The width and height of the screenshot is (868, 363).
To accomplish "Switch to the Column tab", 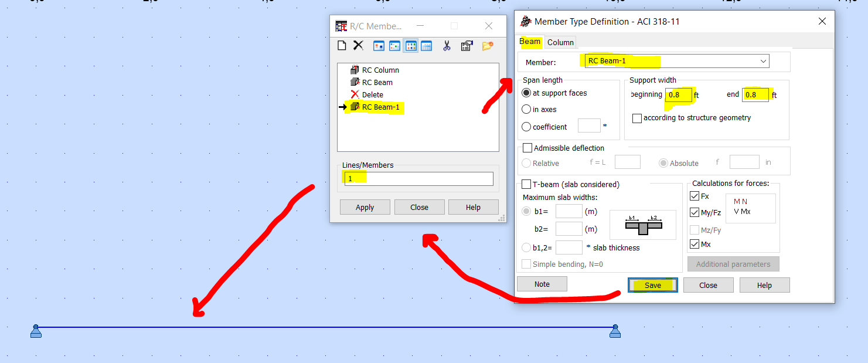I will 560,42.
